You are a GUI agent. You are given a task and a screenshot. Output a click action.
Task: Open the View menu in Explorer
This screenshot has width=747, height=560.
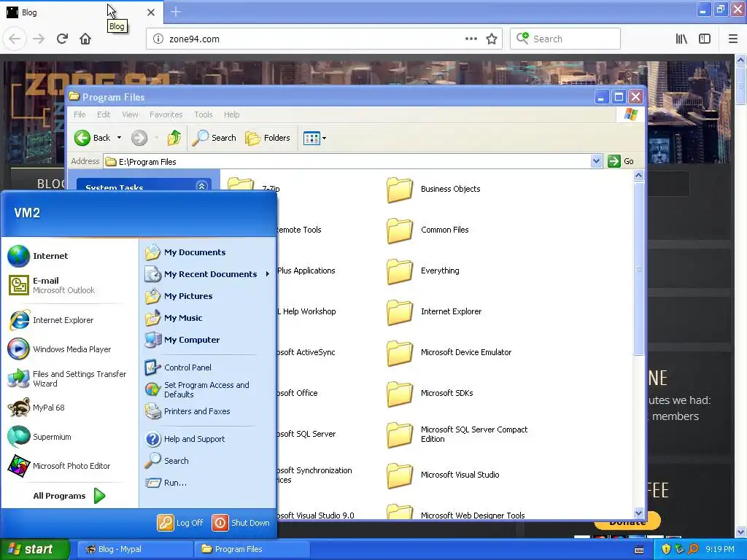coord(130,114)
